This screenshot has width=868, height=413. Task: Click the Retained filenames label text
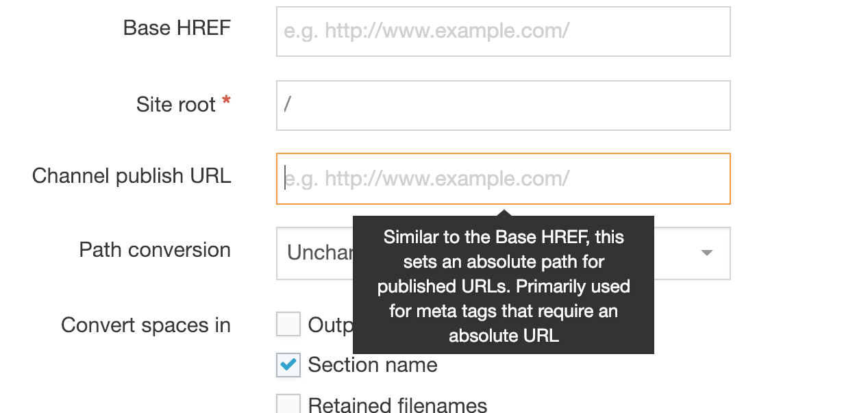[x=397, y=405]
